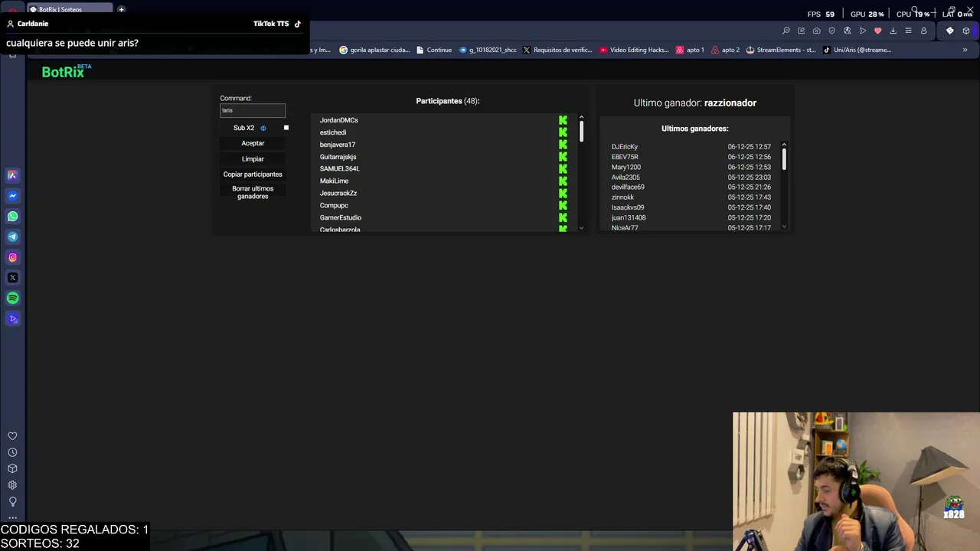980x551 pixels.
Task: Open 'Video Editing Hacks' bookmark
Action: click(x=635, y=50)
